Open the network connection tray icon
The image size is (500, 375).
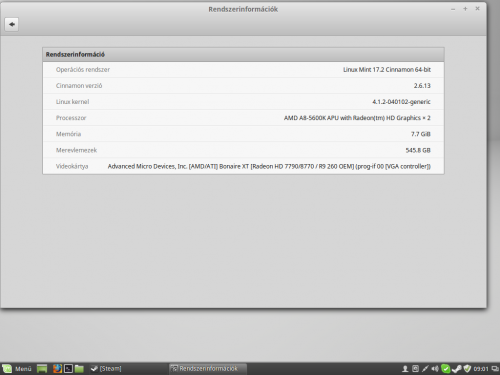[425, 369]
